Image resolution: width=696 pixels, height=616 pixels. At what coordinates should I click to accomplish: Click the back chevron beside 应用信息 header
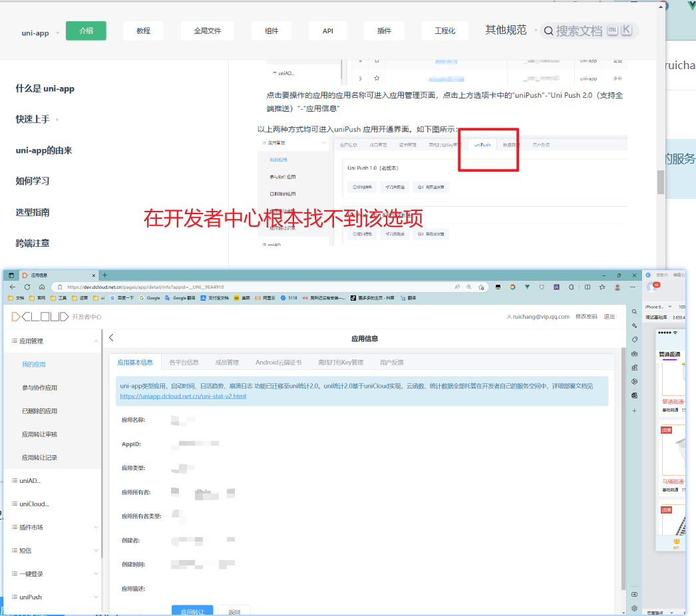coord(111,338)
